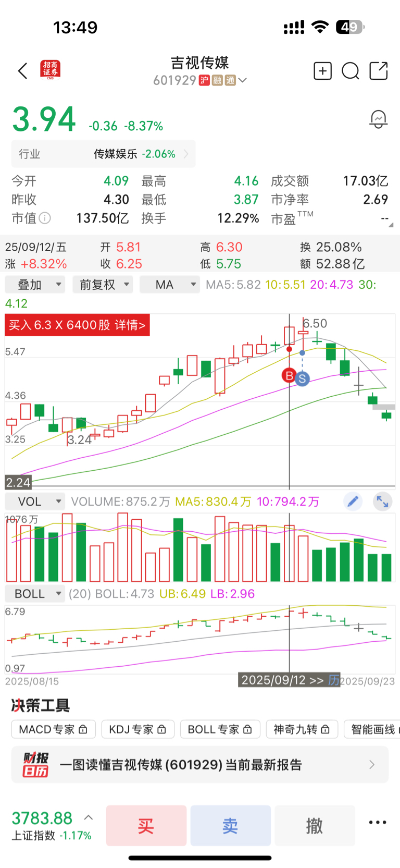Open 智能画线 tool
Viewport: 400px width, 868px height.
(x=372, y=729)
